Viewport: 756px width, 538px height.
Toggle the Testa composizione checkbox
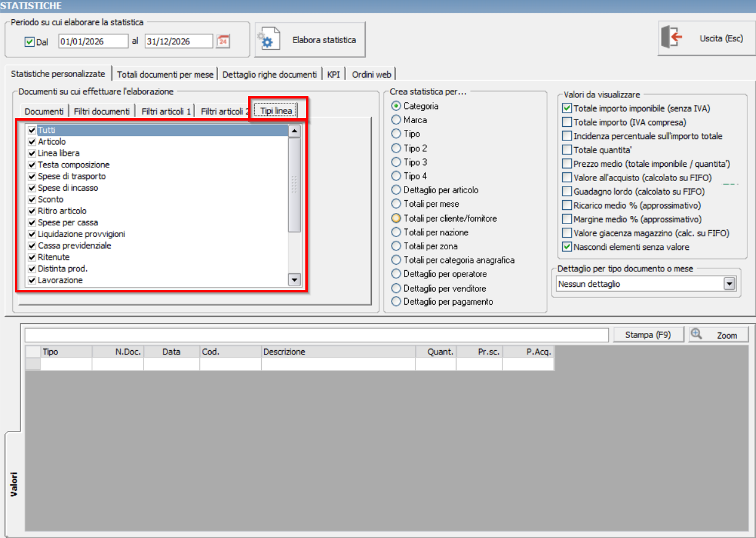[32, 165]
